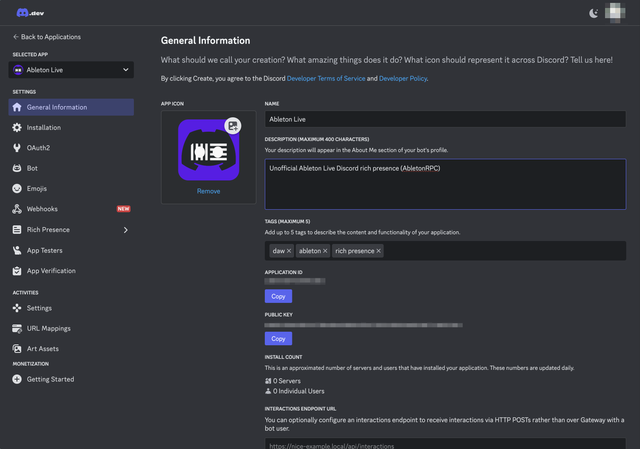This screenshot has width=640, height=449.
Task: Click the Art Assets icon
Action: point(17,349)
